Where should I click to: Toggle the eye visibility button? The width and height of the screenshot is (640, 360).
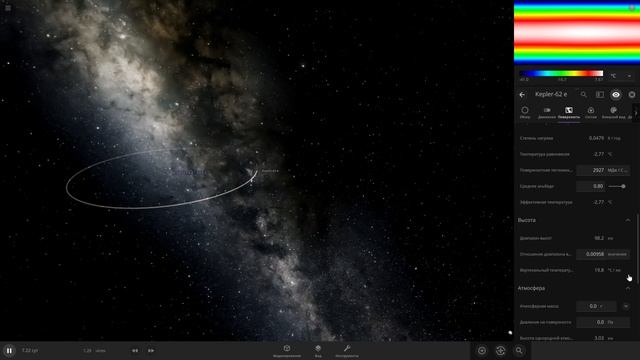(x=616, y=95)
